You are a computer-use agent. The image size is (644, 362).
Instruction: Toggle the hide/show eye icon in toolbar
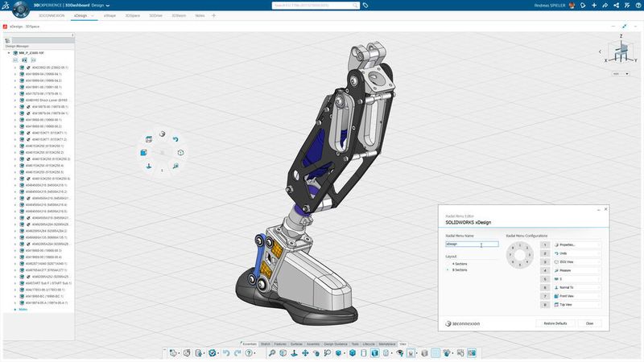point(399,353)
